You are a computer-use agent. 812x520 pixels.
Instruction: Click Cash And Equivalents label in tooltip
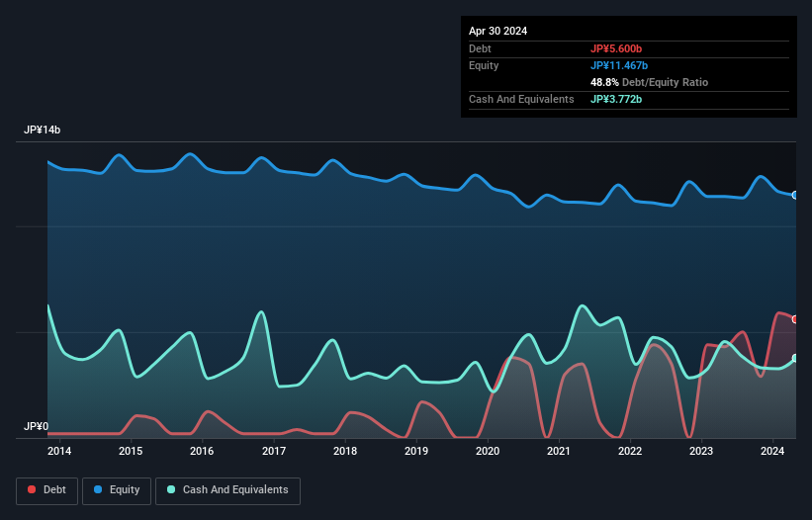pos(521,99)
